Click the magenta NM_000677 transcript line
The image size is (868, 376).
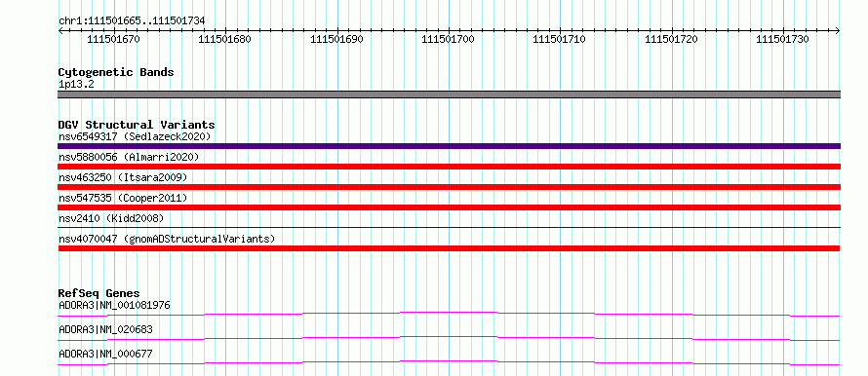(449, 362)
